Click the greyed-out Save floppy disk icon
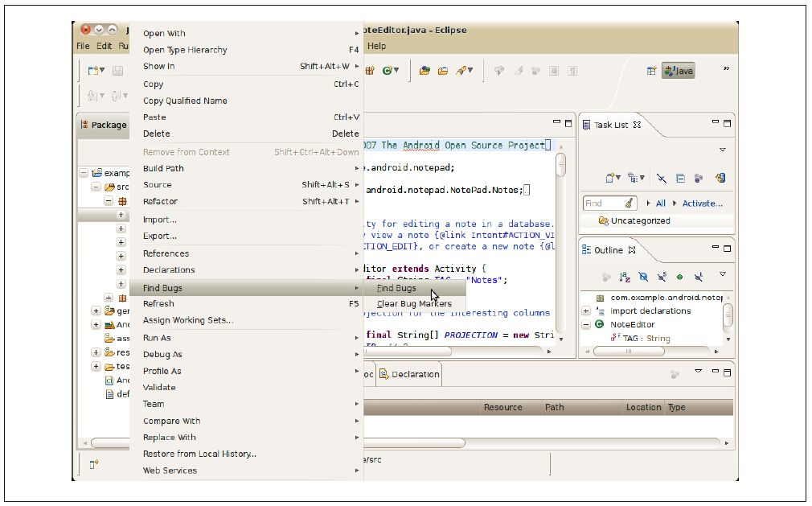The image size is (812, 506). point(117,71)
